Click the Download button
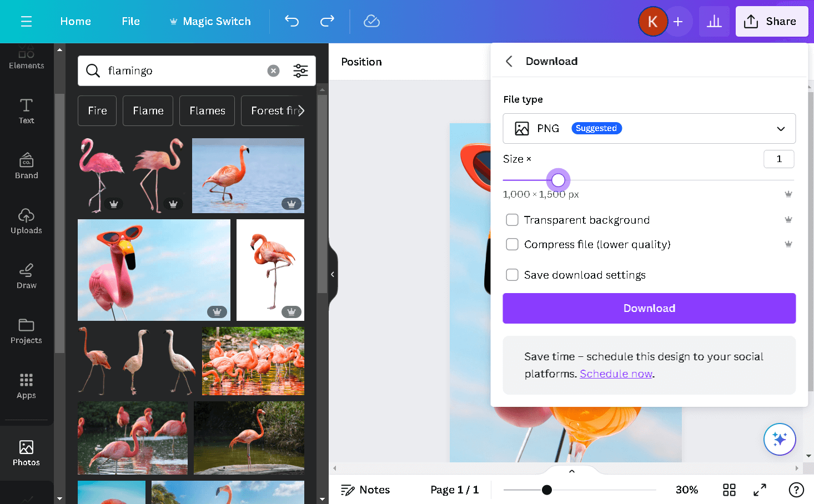The height and width of the screenshot is (504, 814). (649, 308)
